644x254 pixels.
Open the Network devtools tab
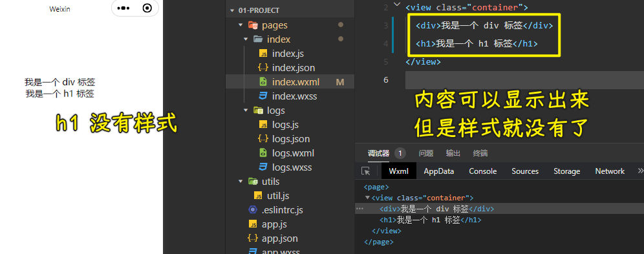[610, 171]
